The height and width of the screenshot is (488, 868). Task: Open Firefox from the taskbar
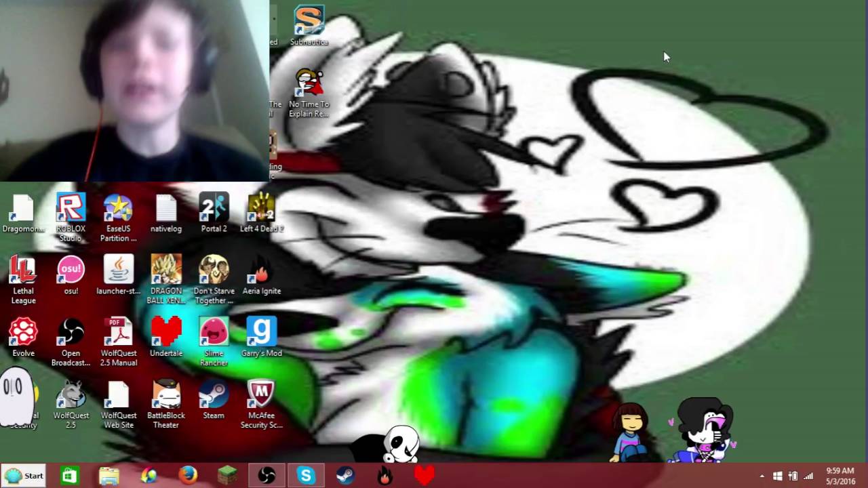(188, 476)
